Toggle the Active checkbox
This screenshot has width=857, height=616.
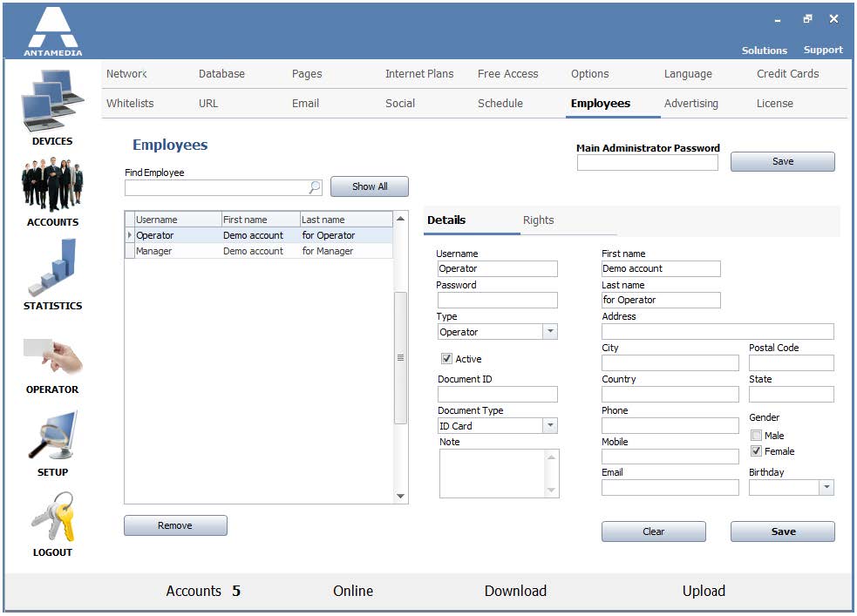coord(446,359)
